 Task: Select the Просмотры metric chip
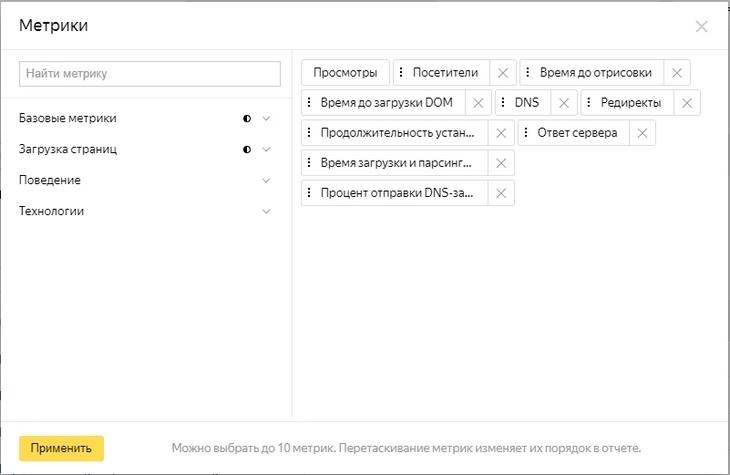[345, 73]
